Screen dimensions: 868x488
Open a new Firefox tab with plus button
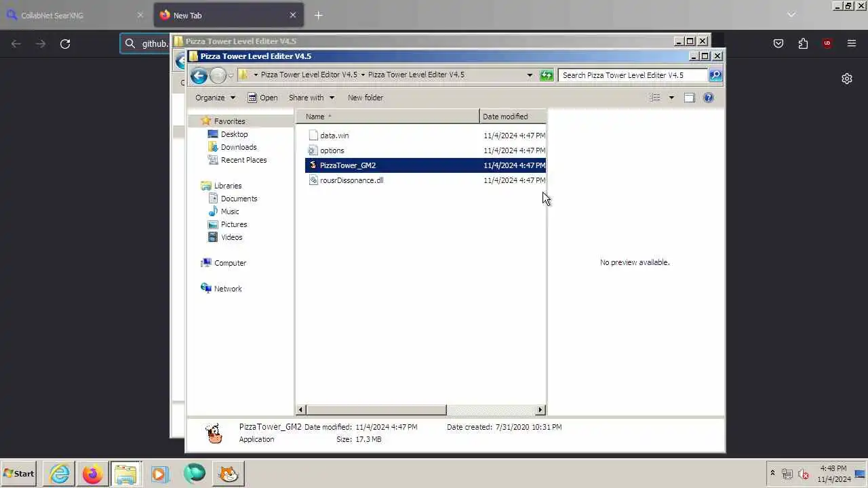tap(319, 15)
